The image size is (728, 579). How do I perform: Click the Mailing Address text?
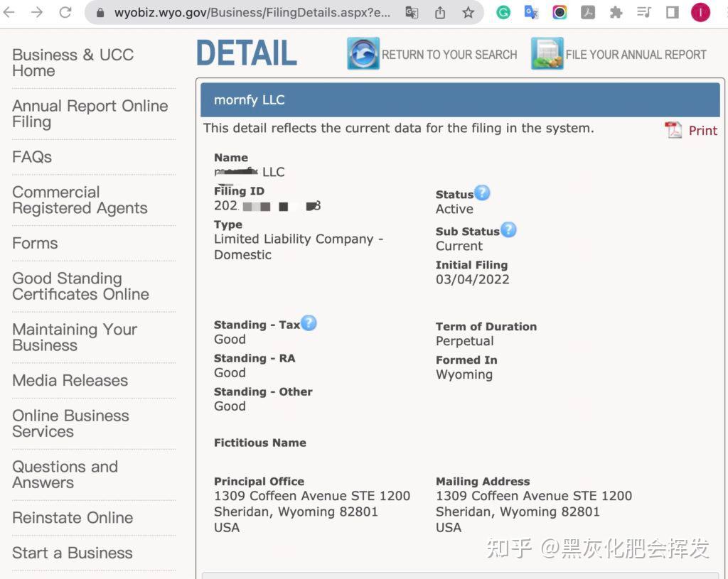(x=534, y=512)
